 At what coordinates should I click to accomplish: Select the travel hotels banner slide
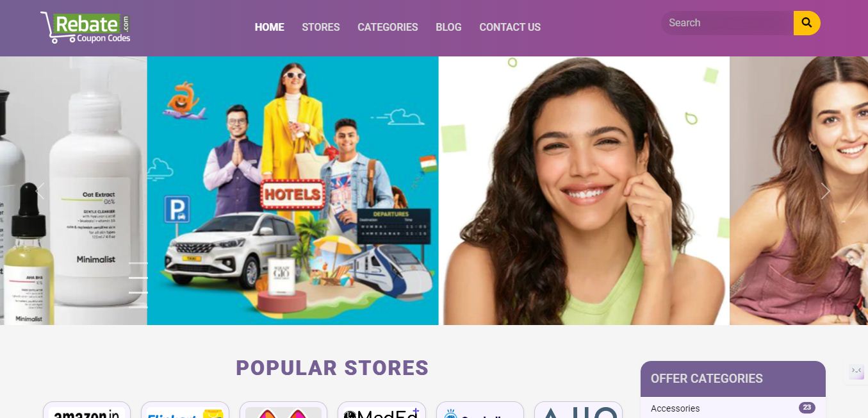[x=293, y=190]
